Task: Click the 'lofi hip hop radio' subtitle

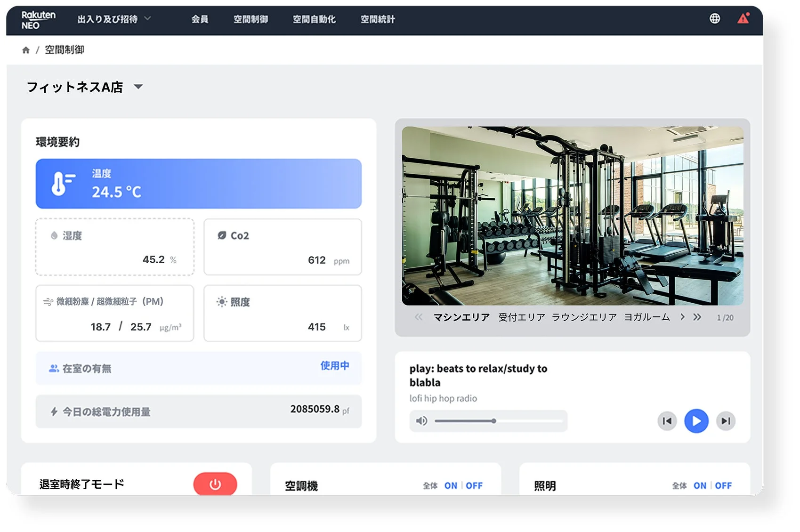Action: point(443,398)
